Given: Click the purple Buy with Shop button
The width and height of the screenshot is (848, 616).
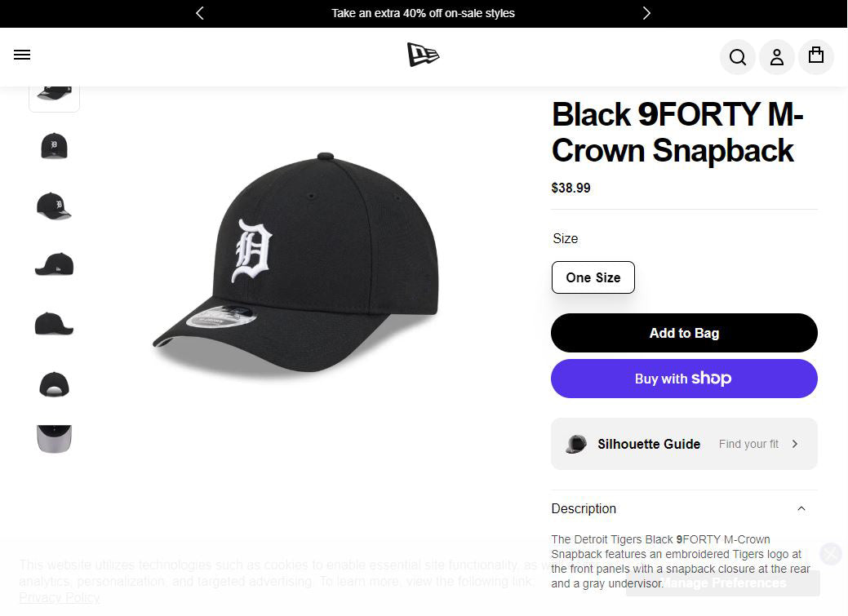Looking at the screenshot, I should (x=684, y=379).
